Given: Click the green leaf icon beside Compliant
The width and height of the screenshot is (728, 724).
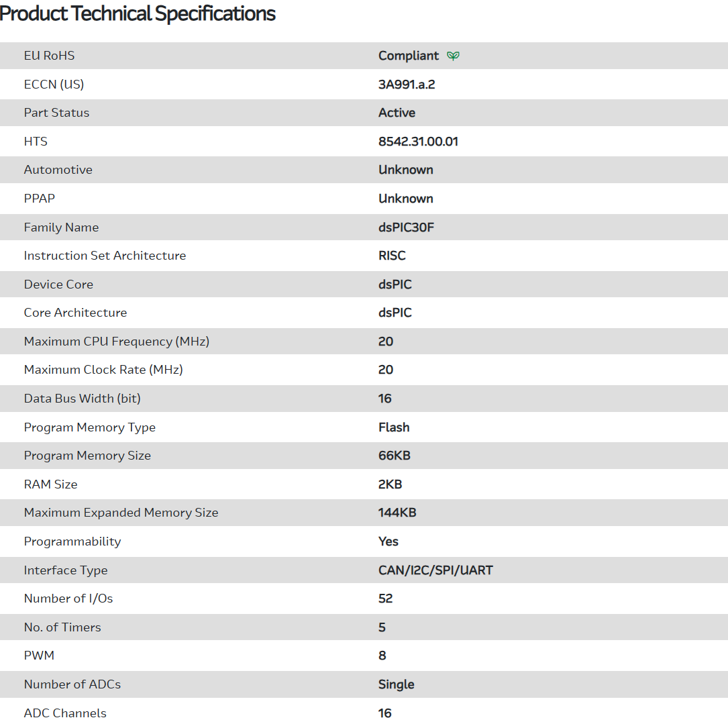Looking at the screenshot, I should pos(454,56).
